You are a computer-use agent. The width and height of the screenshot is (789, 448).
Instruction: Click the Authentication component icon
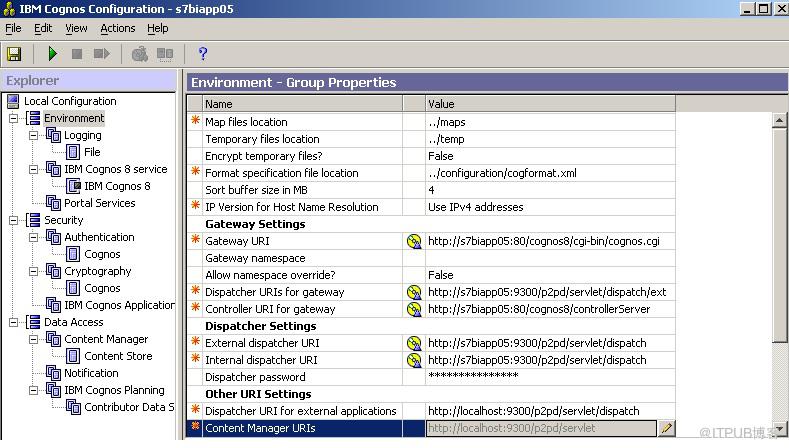53,237
